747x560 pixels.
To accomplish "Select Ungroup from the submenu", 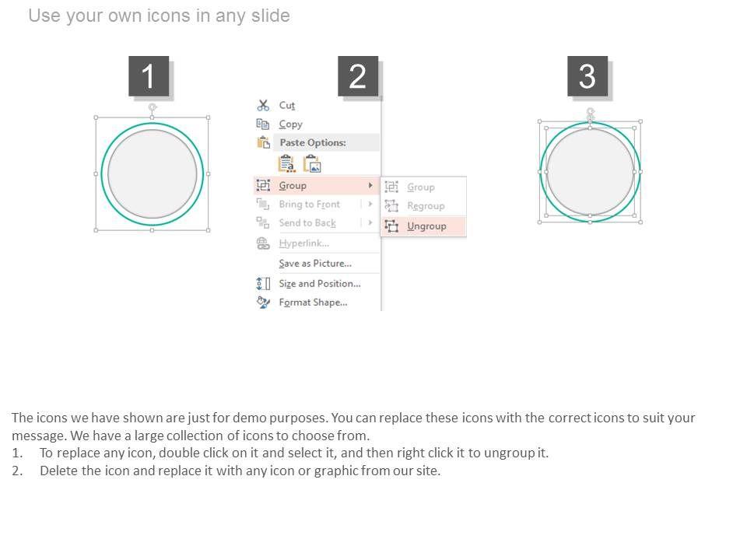I will (426, 226).
